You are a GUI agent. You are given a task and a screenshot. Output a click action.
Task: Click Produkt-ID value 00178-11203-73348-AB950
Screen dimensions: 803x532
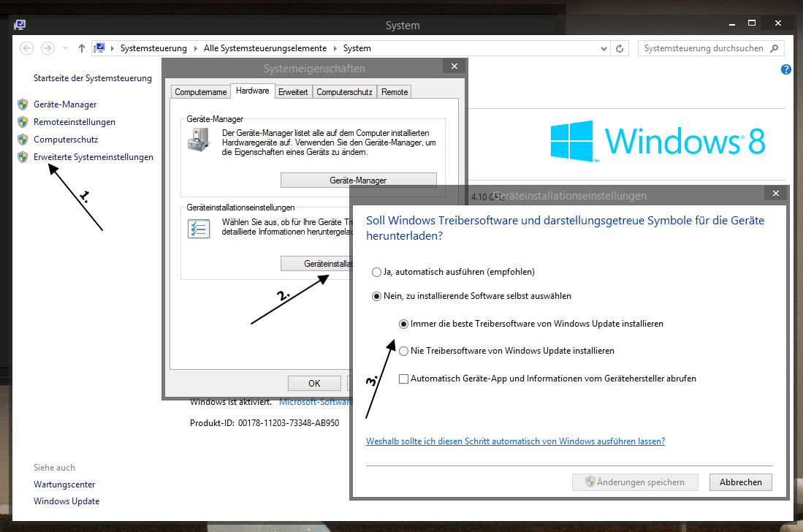(x=289, y=423)
